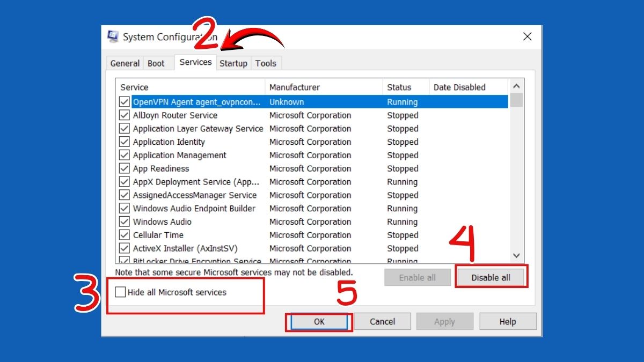Disable the Cellular Time service checkbox
This screenshot has width=644, height=362.
pos(124,234)
